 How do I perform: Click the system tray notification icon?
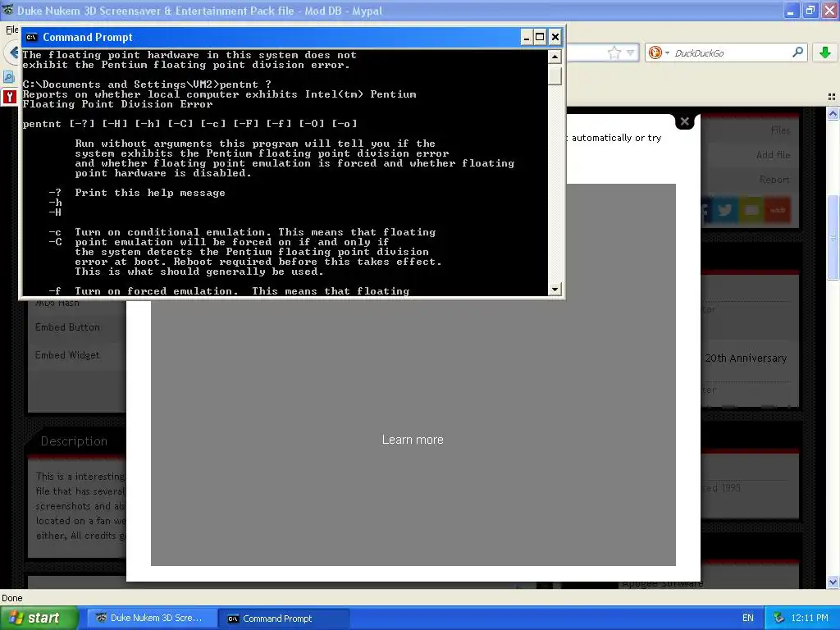click(779, 618)
